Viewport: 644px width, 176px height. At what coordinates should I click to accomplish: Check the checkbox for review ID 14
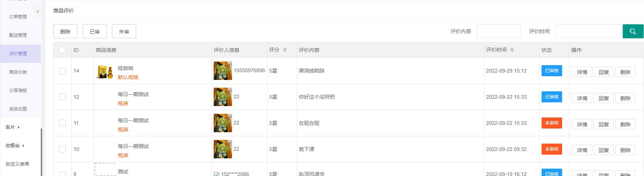click(62, 71)
